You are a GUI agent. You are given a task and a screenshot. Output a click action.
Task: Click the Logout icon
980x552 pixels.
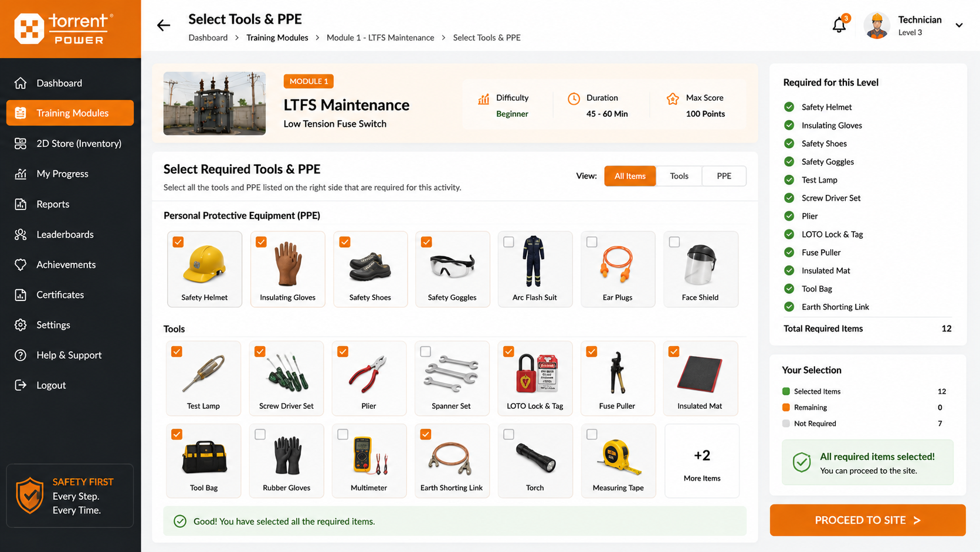click(x=21, y=385)
